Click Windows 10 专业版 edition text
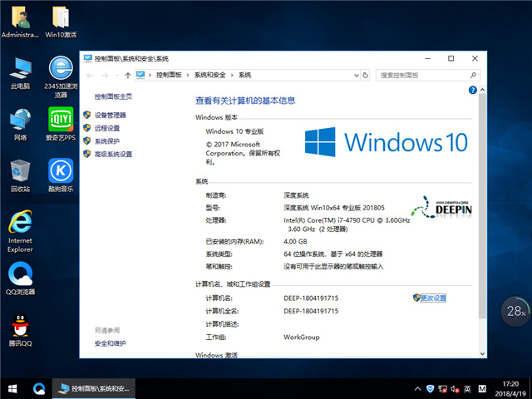Screen dimensions: 532x399 pyautogui.click(x=234, y=131)
